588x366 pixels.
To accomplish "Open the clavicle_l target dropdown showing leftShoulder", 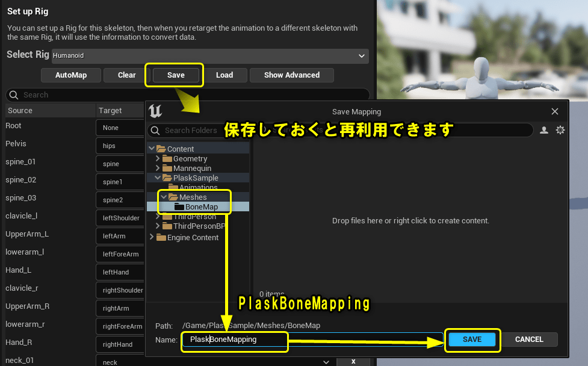I will 120,218.
